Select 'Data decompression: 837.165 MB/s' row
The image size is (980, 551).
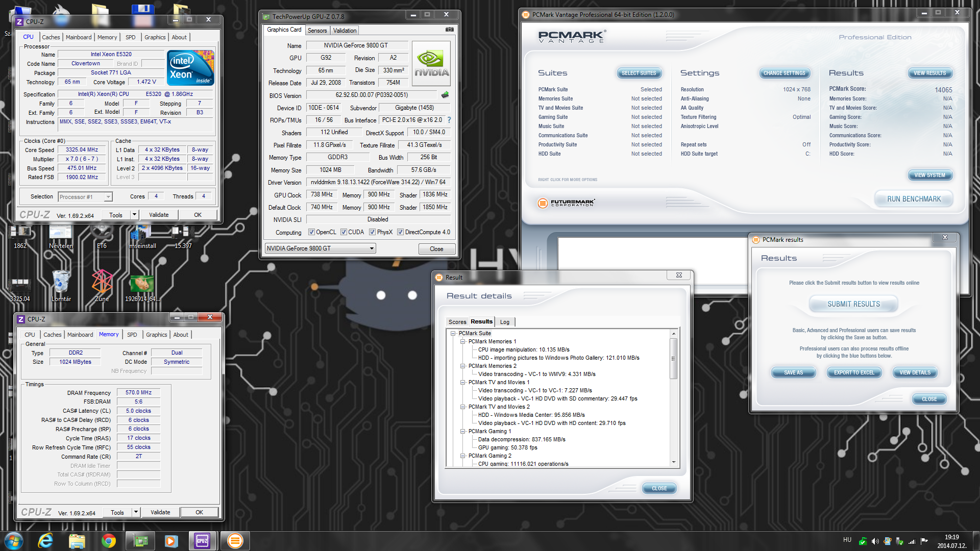(522, 439)
